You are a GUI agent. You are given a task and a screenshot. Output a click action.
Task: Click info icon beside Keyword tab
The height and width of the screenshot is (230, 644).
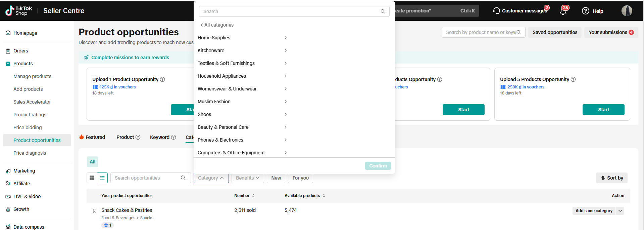tap(174, 137)
